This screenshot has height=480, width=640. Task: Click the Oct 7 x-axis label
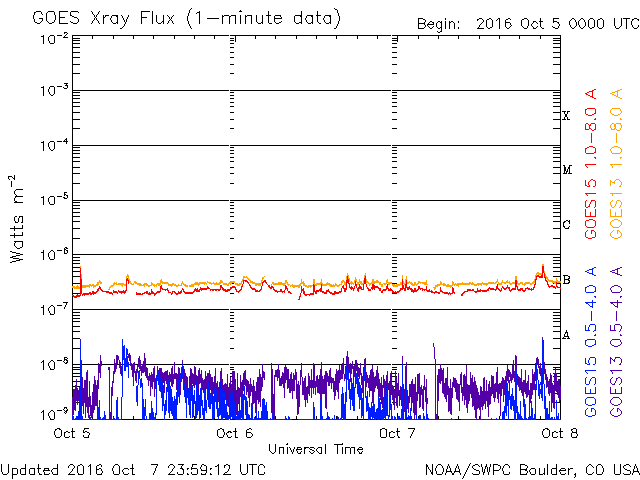coord(398,433)
